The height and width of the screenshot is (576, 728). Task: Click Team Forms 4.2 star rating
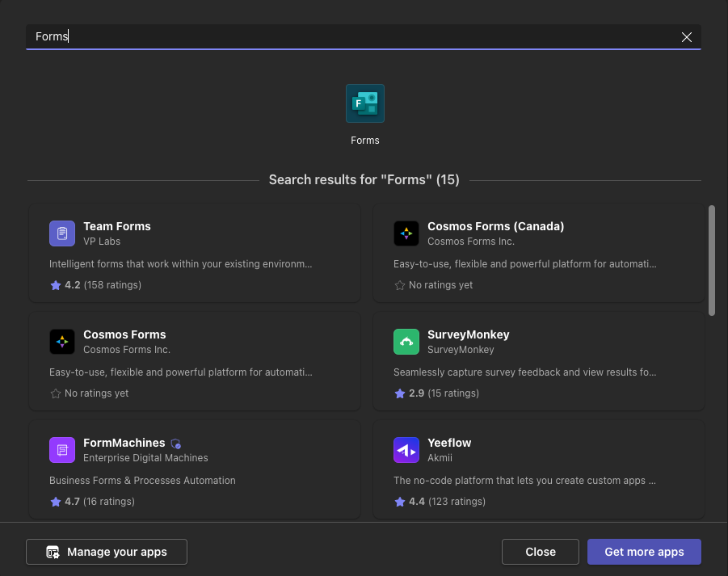click(x=56, y=285)
